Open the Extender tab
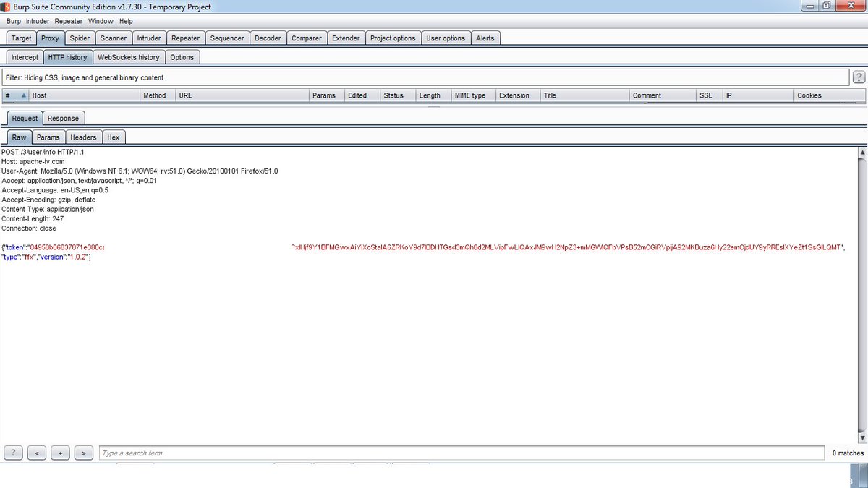The image size is (868, 488). (346, 38)
